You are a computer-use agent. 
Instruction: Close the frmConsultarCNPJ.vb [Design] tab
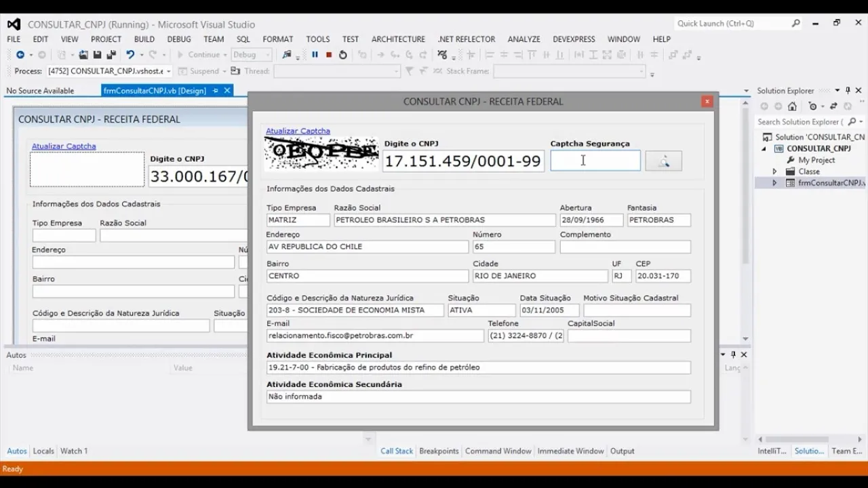pos(227,90)
